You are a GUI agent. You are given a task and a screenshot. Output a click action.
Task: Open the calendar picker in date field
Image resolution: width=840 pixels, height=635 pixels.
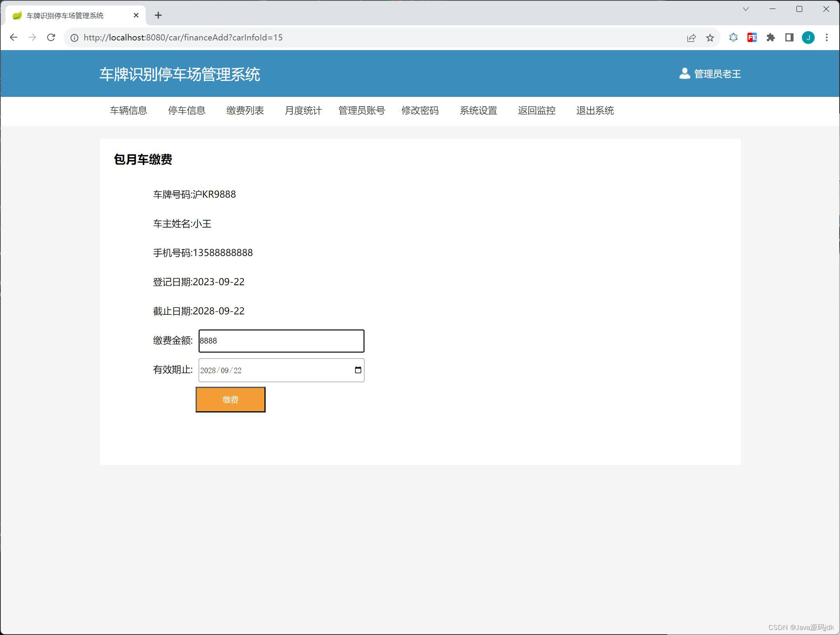coord(358,370)
